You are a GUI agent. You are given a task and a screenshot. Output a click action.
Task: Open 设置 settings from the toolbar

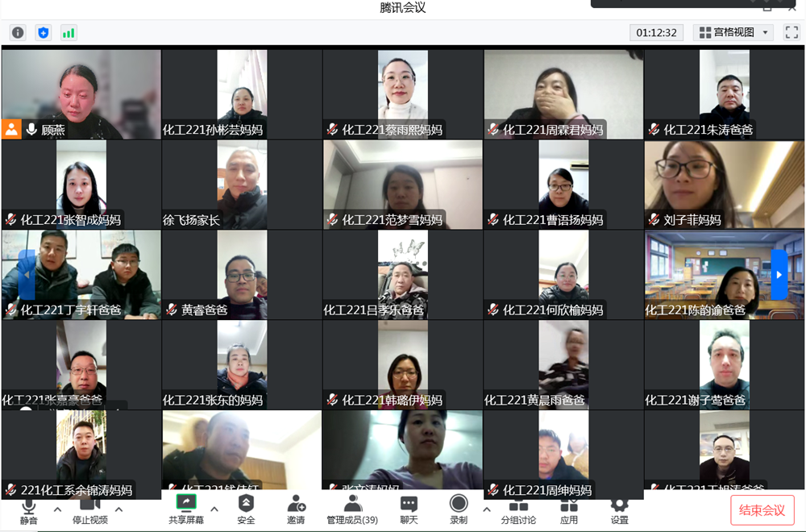click(x=619, y=509)
